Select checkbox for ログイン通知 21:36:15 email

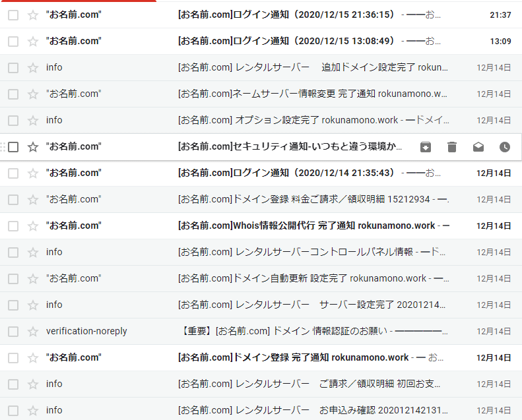pos(13,15)
